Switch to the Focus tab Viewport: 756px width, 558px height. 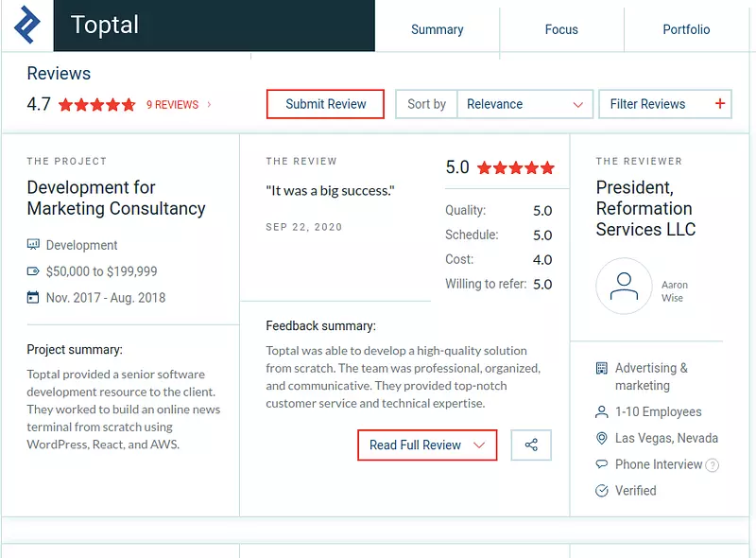coord(561,29)
